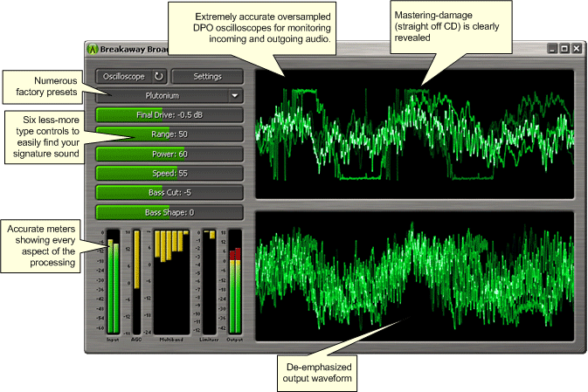Click the Oscilloscope button

[124, 77]
